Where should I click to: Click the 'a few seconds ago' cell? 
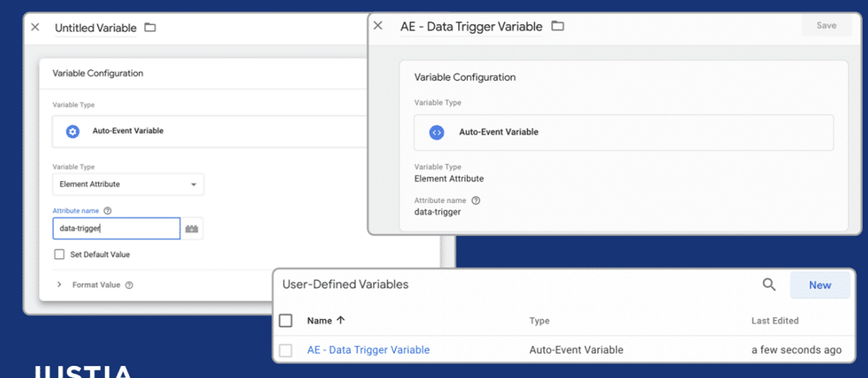coord(796,349)
